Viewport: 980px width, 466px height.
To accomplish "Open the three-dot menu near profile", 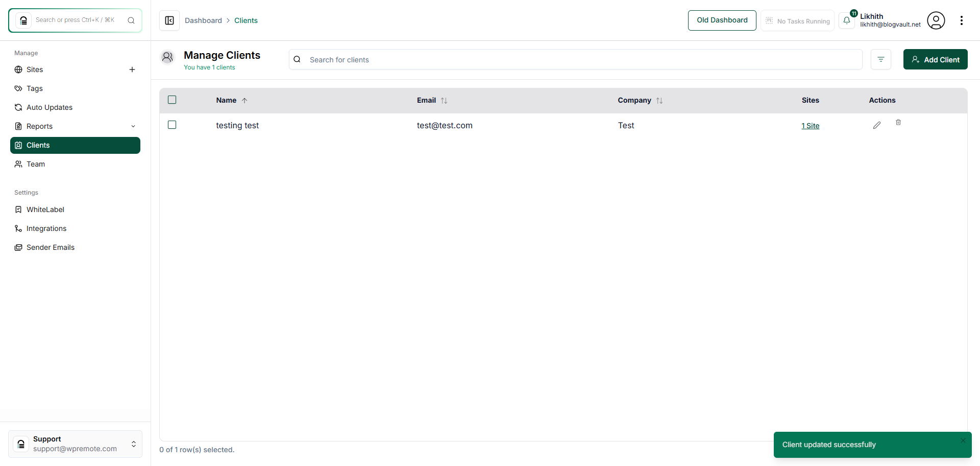I will (x=962, y=20).
